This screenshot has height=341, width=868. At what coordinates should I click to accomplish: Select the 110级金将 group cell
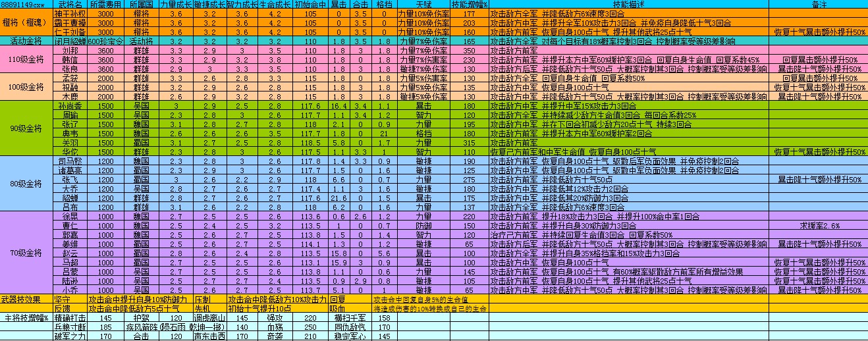pyautogui.click(x=25, y=59)
